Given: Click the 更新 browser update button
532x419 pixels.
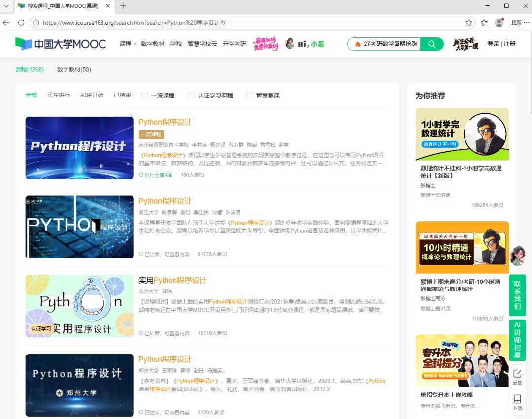Looking at the screenshot, I should (516, 22).
